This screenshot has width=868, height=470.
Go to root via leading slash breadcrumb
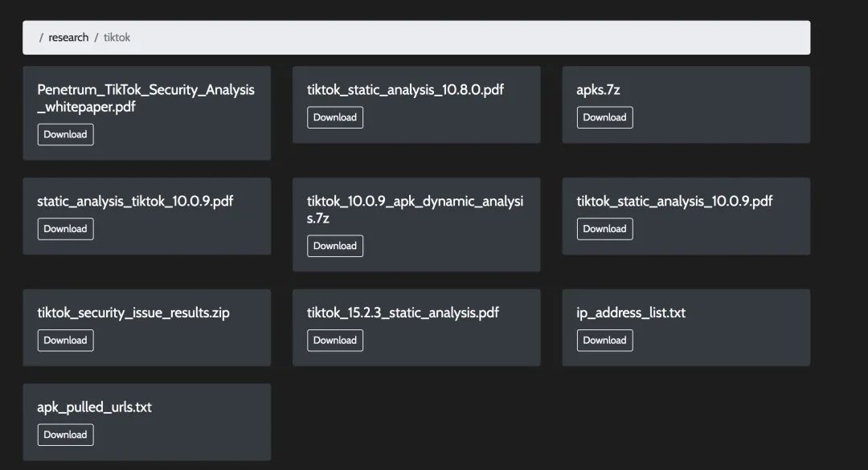(41, 38)
